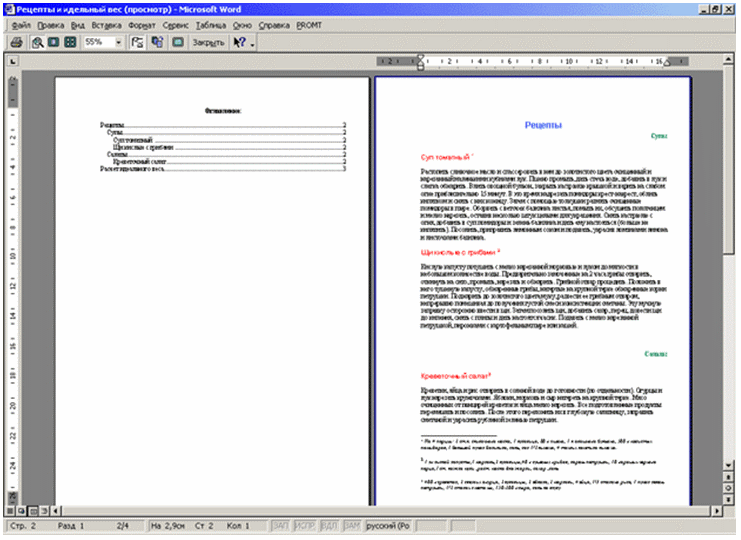Click the tab stop type selector
Viewport: 741px width, 540px height.
pyautogui.click(x=13, y=61)
